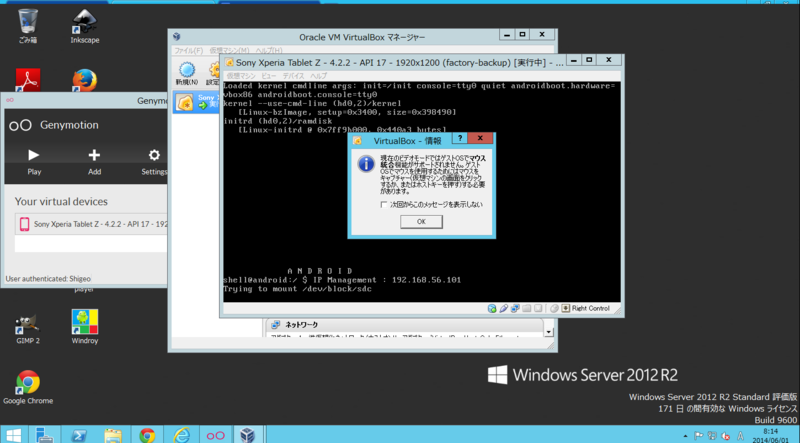The image size is (800, 443).
Task: Show hidden tray icons arrow
Action: pyautogui.click(x=685, y=436)
